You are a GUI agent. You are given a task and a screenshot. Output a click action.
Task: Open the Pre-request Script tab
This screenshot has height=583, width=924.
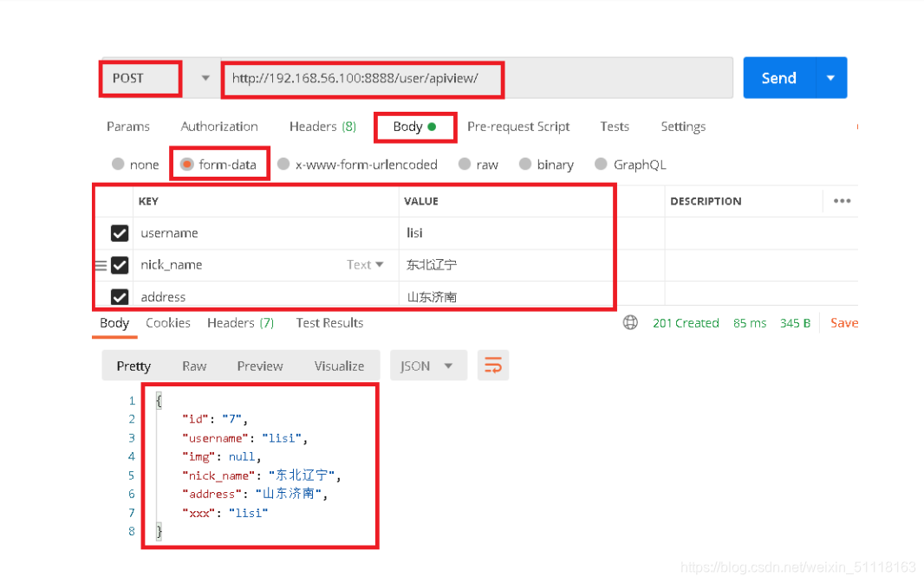tap(518, 126)
